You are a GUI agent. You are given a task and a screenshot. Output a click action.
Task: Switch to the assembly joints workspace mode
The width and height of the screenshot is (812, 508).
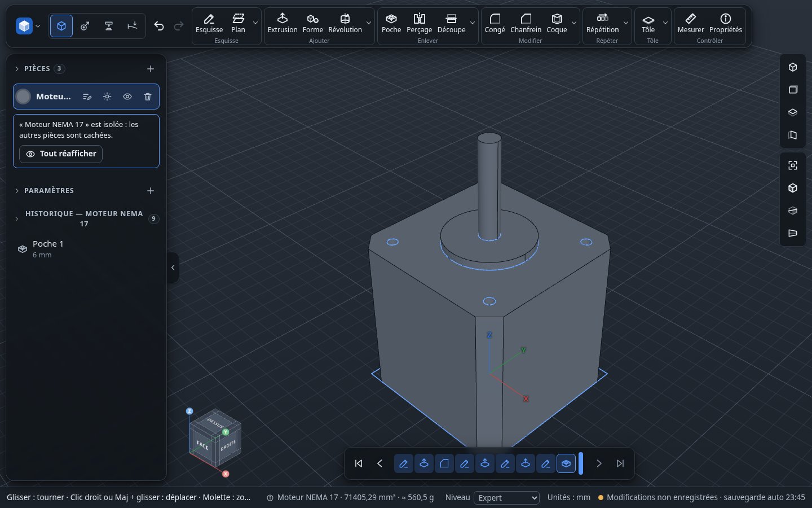click(85, 26)
